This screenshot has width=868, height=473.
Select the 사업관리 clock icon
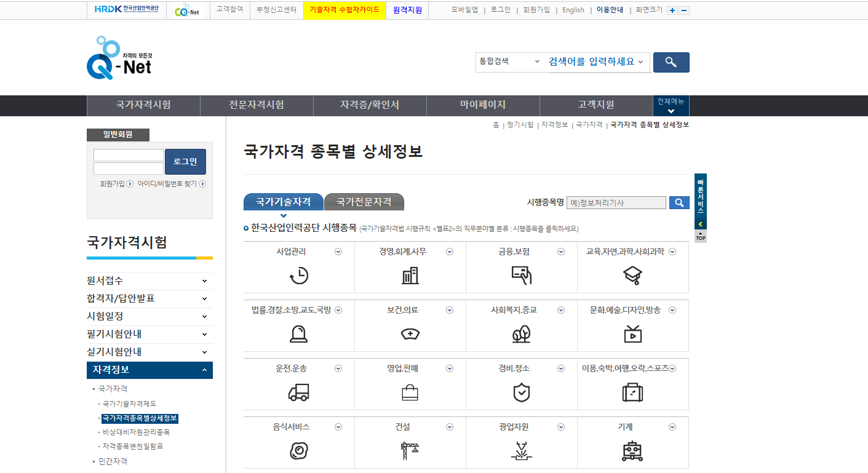299,276
